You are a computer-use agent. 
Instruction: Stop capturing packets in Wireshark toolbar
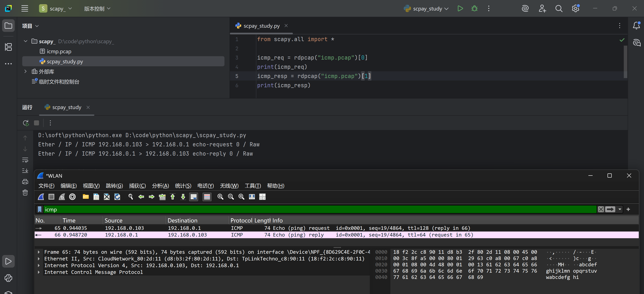click(x=52, y=197)
